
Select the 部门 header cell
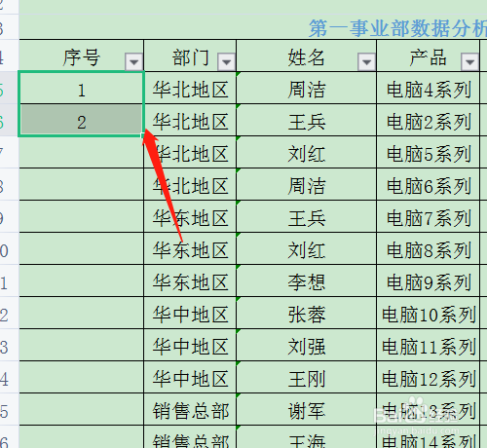190,56
